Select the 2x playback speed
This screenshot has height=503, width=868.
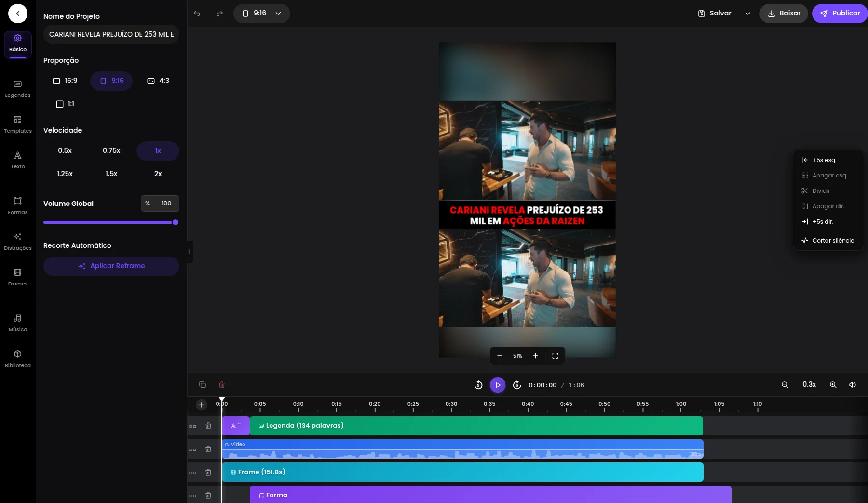158,174
